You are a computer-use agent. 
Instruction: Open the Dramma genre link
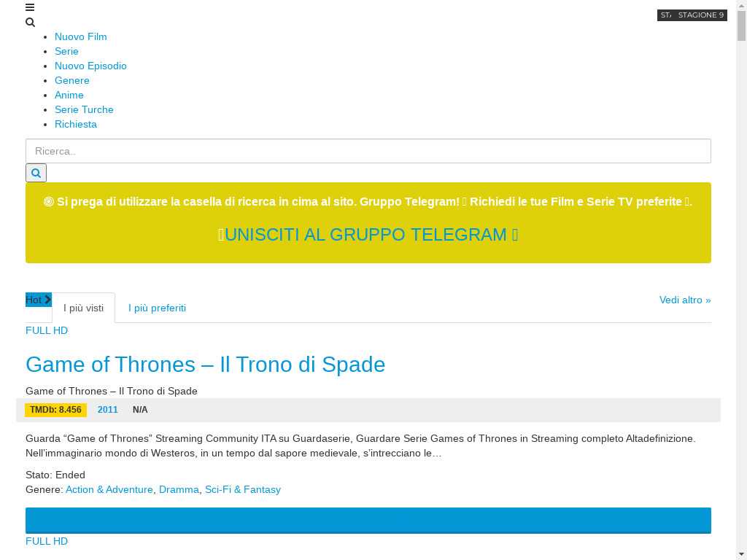(x=179, y=489)
